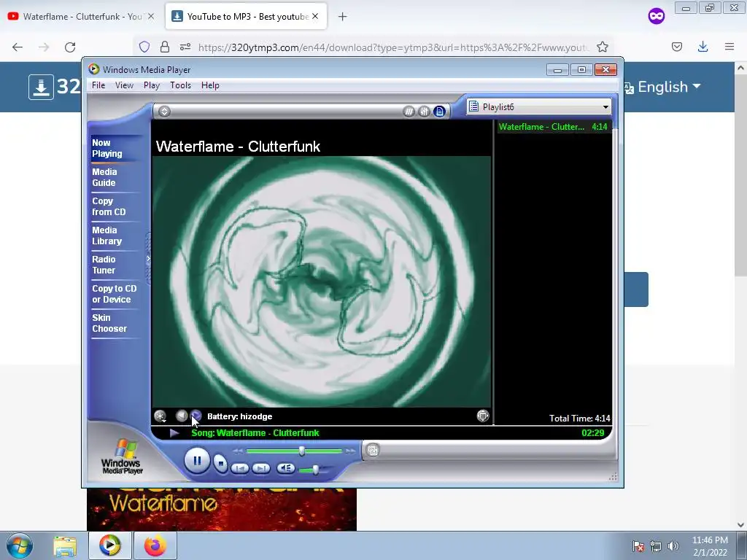Click the volume slider in Media Player
Screen dimensions: 747x560
pyautogui.click(x=315, y=470)
